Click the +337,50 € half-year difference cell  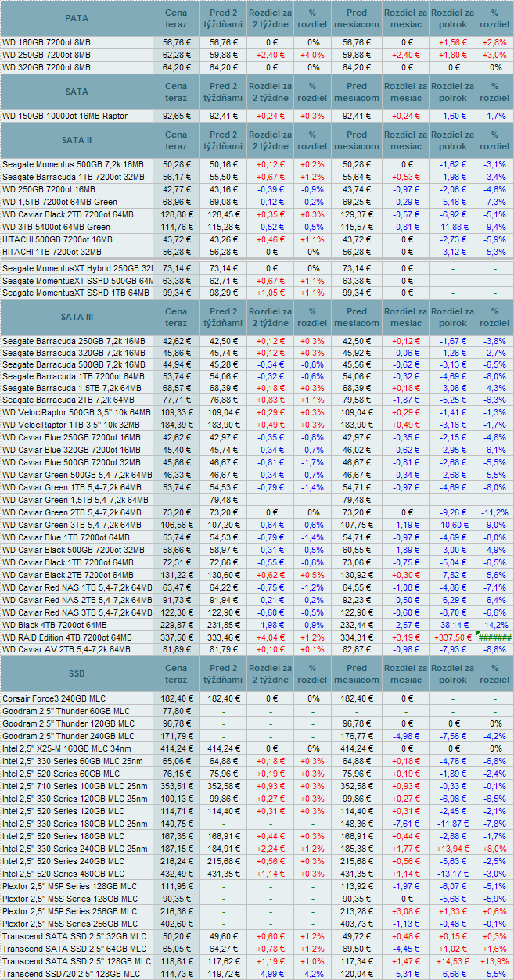tap(453, 637)
